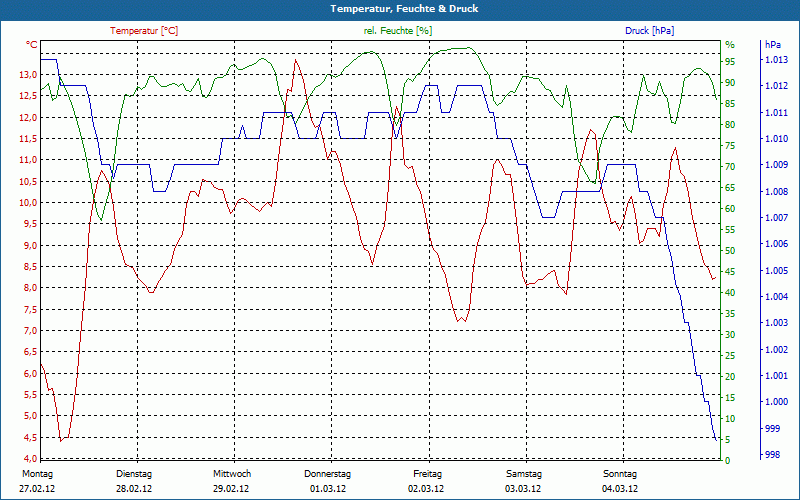
Task: Click the '5,5' temperature axis value
Action: 31,394
